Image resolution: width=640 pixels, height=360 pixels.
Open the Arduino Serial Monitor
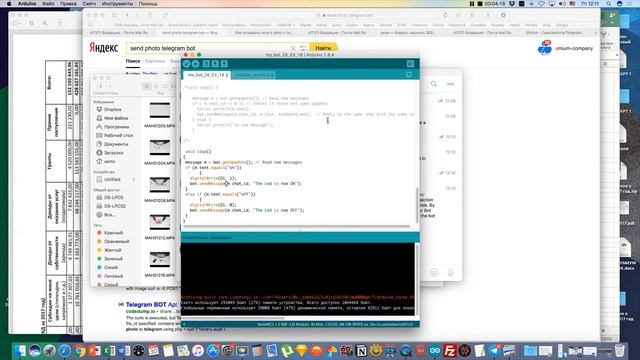[x=410, y=64]
